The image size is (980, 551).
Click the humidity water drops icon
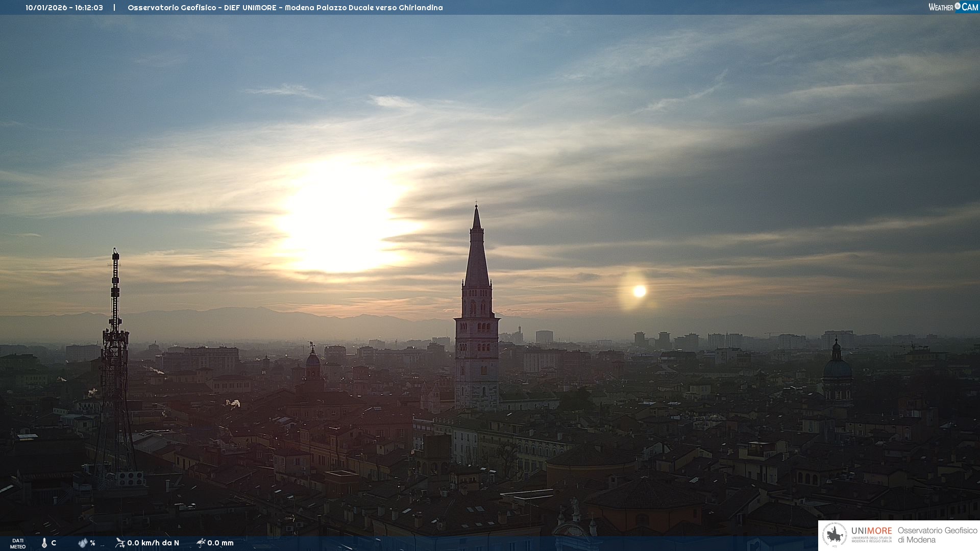click(83, 543)
